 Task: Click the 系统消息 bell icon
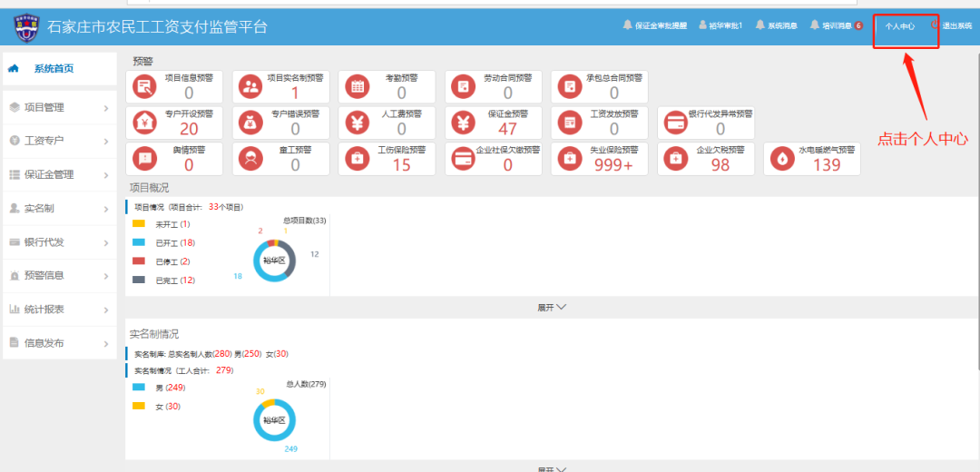pos(760,25)
